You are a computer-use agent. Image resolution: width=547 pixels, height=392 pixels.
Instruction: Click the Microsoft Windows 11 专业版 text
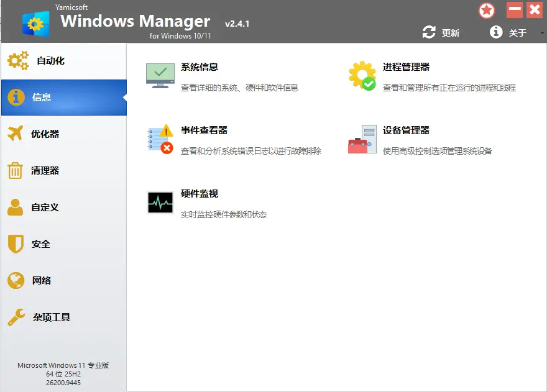(x=63, y=365)
